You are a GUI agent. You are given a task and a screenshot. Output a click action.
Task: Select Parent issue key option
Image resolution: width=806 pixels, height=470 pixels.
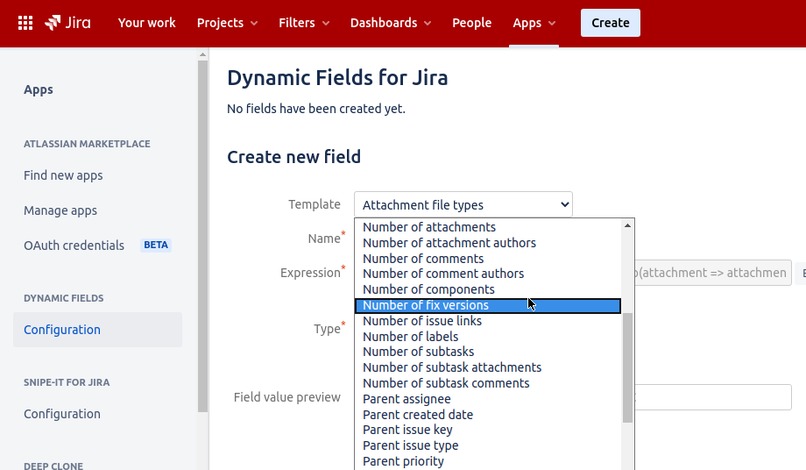pos(488,430)
